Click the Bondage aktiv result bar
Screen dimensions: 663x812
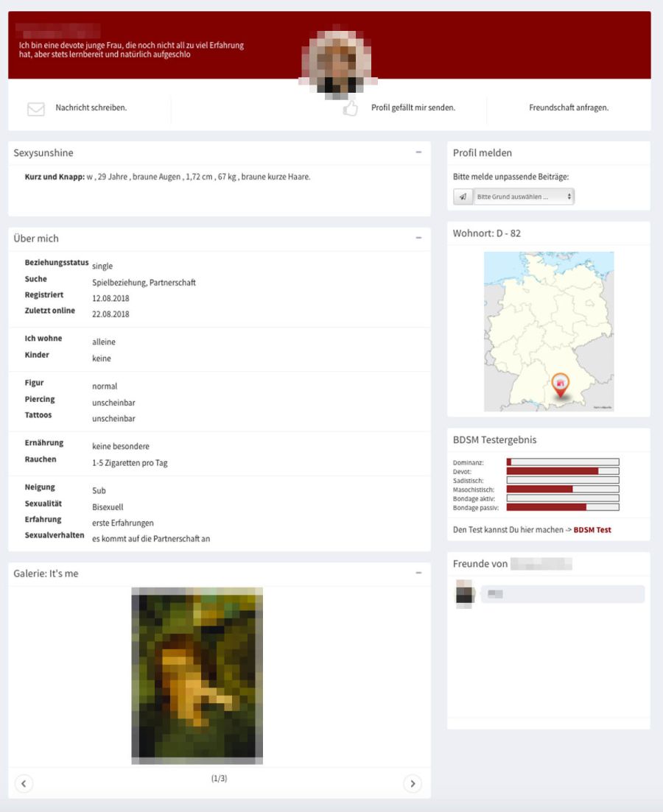pos(562,498)
